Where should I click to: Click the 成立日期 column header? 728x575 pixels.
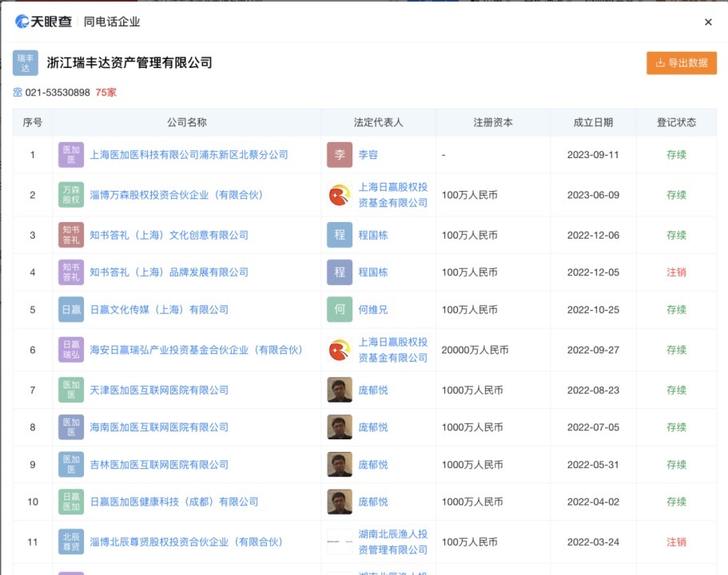pos(594,122)
